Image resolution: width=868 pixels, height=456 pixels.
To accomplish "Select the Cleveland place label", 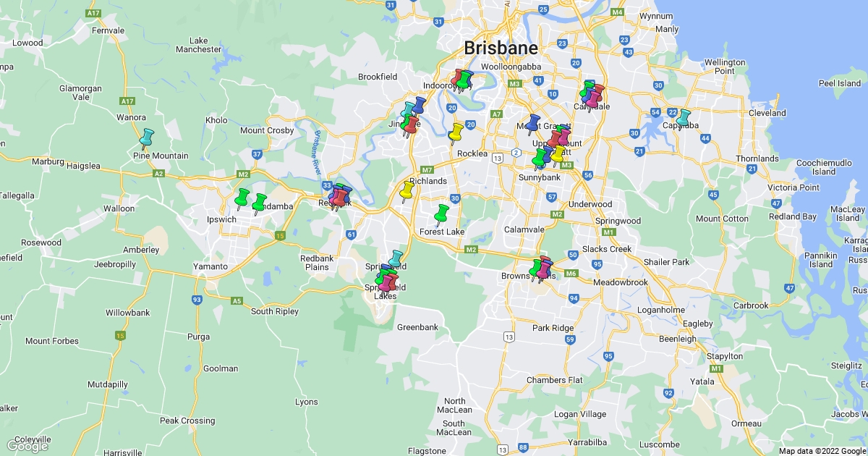I will 767,113.
